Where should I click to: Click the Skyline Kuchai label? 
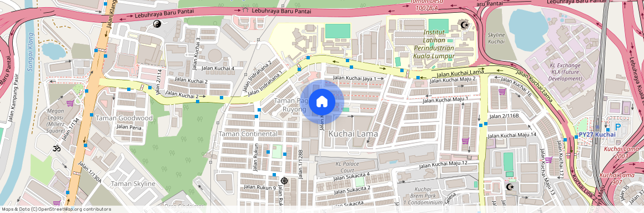tap(496, 38)
